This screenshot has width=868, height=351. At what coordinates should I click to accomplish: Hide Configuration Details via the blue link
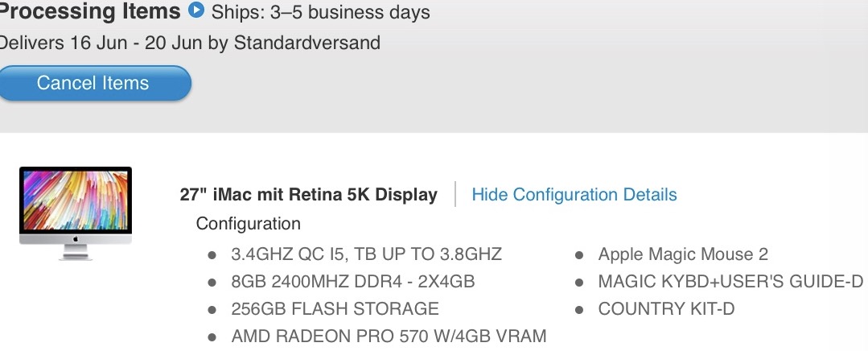pos(574,195)
